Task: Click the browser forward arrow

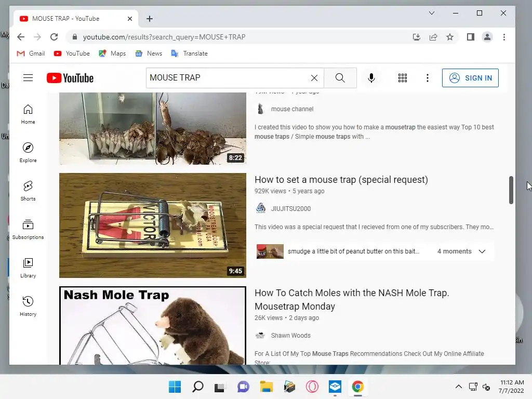Action: point(37,37)
